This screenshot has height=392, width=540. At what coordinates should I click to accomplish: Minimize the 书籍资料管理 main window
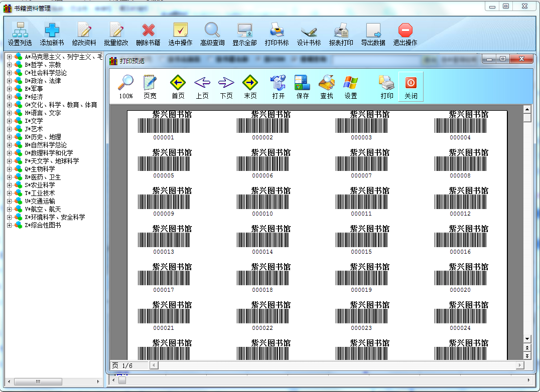(x=492, y=6)
